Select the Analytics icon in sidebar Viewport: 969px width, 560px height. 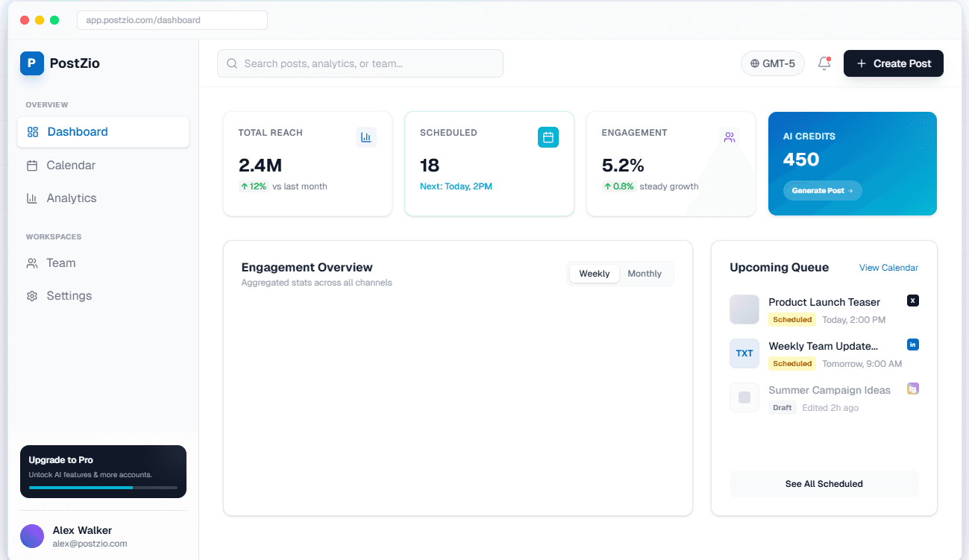pyautogui.click(x=32, y=198)
